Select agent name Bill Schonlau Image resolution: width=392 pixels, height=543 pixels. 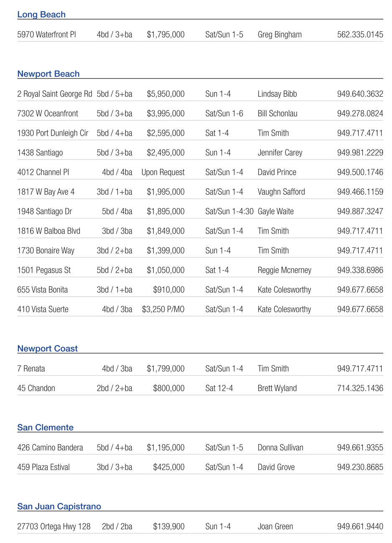(277, 113)
